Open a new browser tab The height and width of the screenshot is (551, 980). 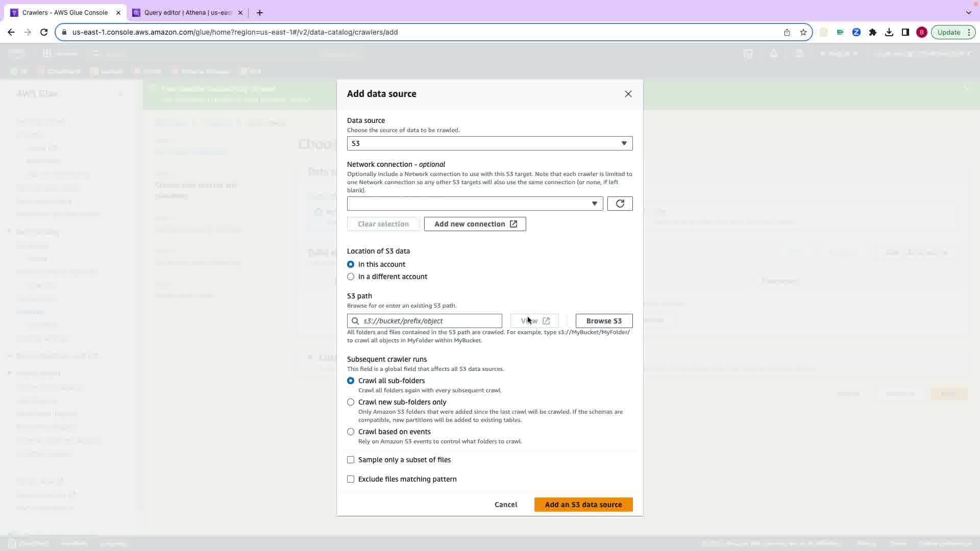pos(260,13)
